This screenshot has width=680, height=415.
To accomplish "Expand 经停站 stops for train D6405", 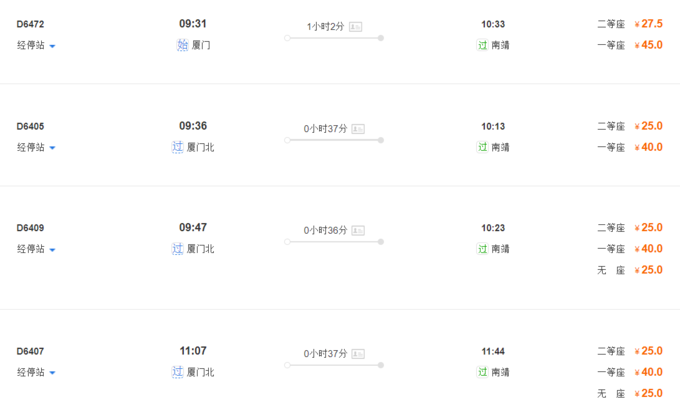I will pos(36,147).
